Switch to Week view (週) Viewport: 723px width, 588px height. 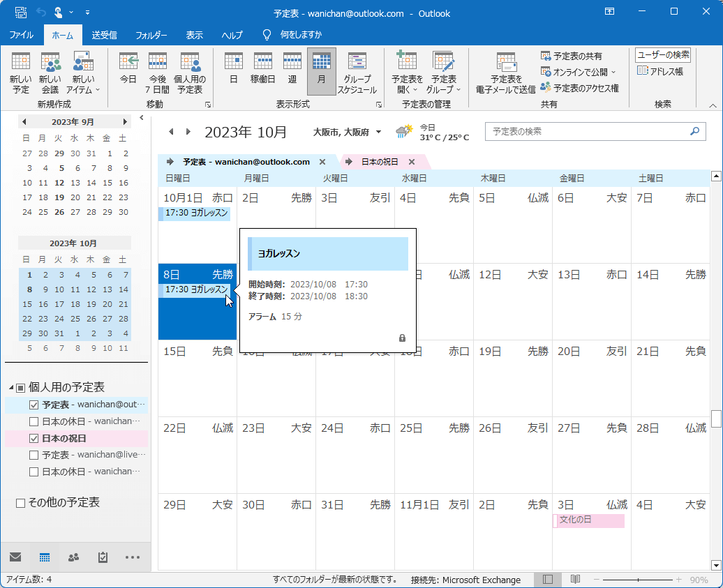click(x=292, y=68)
